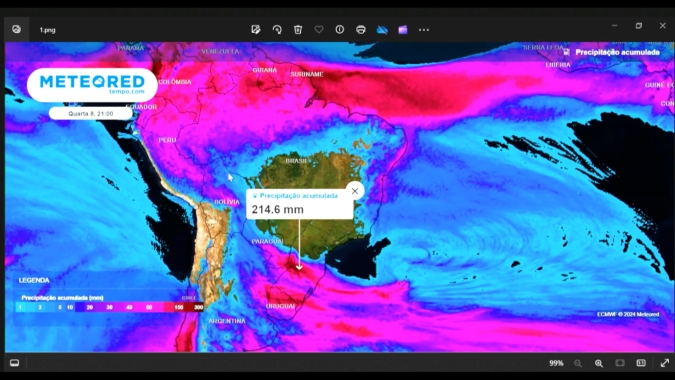Click the ECMWF © 2024 Meteored credit
Image resolution: width=675 pixels, height=380 pixels.
[628, 314]
